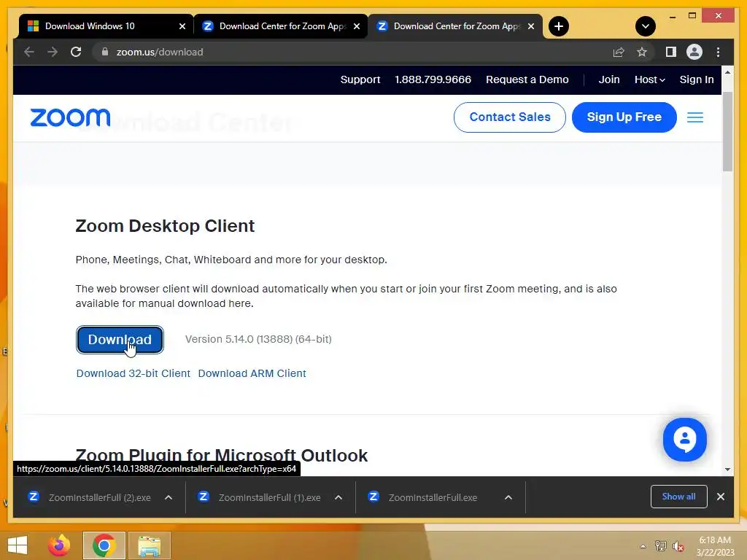Click the Version 5.14.0 (13888) text
Viewport: 747px width, 560px height.
tap(258, 339)
